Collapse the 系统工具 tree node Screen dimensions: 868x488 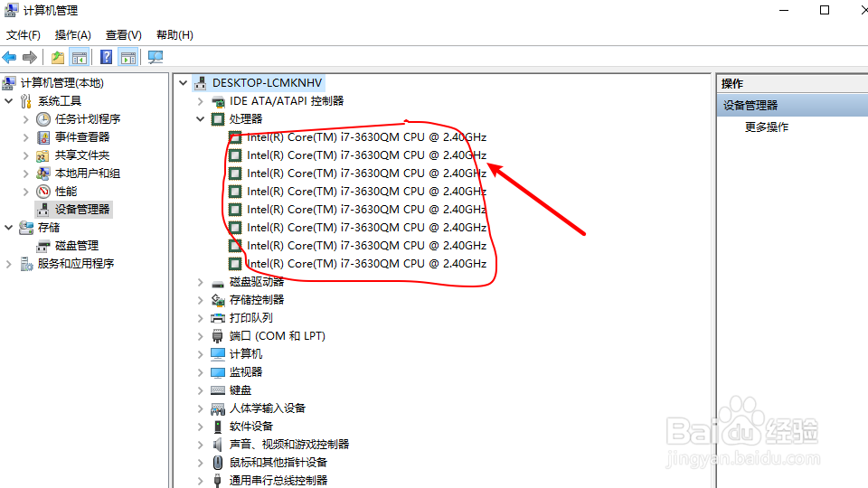pyautogui.click(x=9, y=101)
